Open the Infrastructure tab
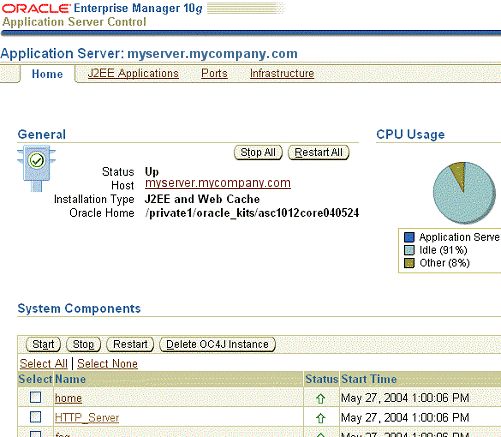The width and height of the screenshot is (501, 437). pyautogui.click(x=282, y=73)
